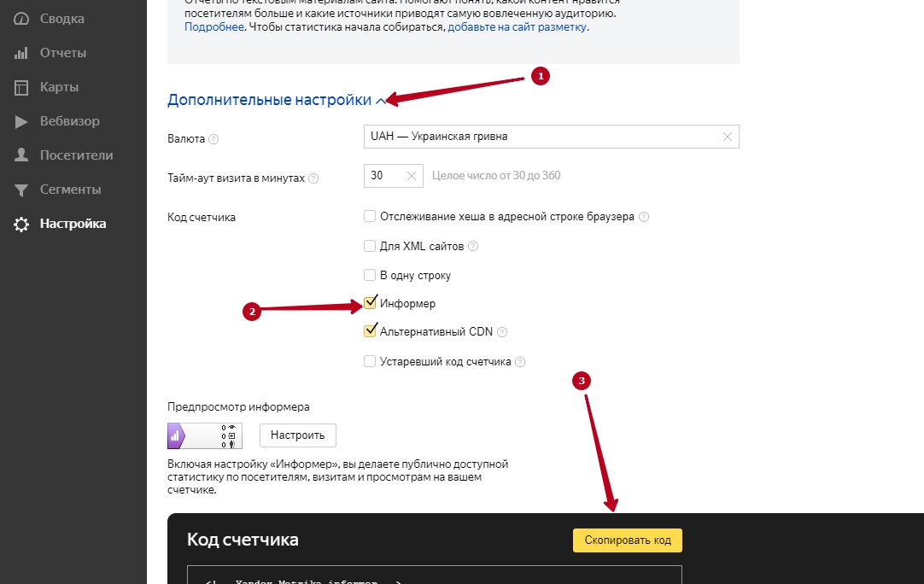Click the Посетители person icon
The height and width of the screenshot is (584, 924).
click(x=21, y=155)
